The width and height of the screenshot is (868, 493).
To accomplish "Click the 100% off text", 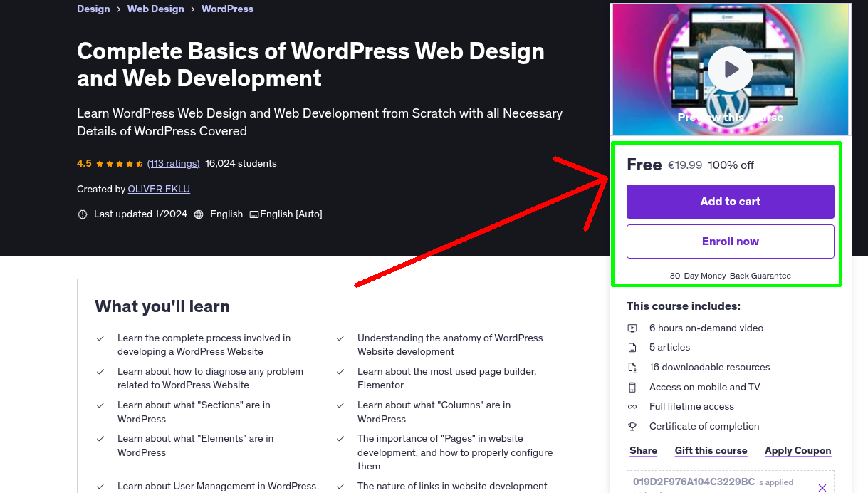I will click(731, 165).
